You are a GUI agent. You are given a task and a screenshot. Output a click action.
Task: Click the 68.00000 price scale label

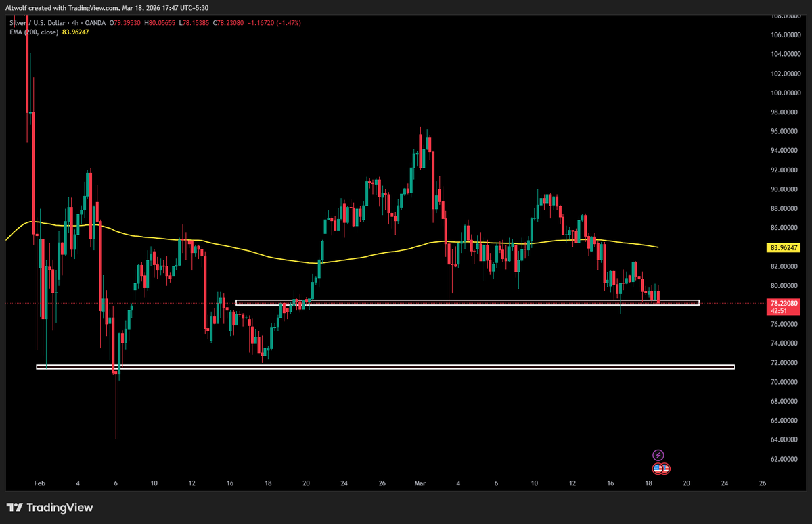785,402
